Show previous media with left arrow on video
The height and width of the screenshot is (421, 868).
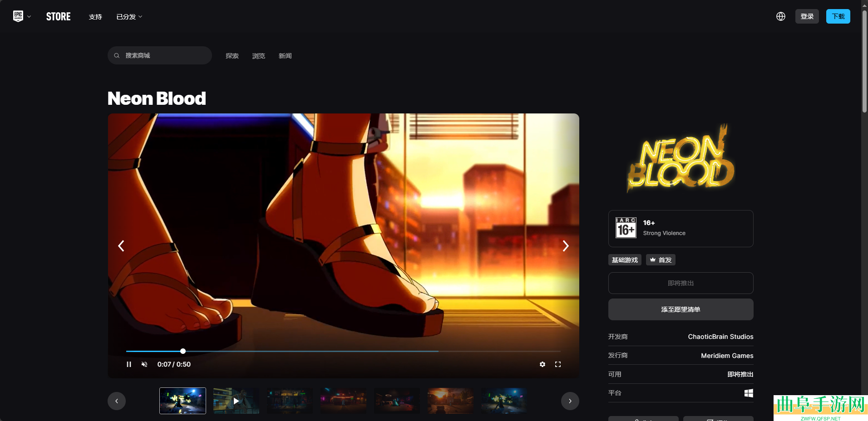coord(121,246)
